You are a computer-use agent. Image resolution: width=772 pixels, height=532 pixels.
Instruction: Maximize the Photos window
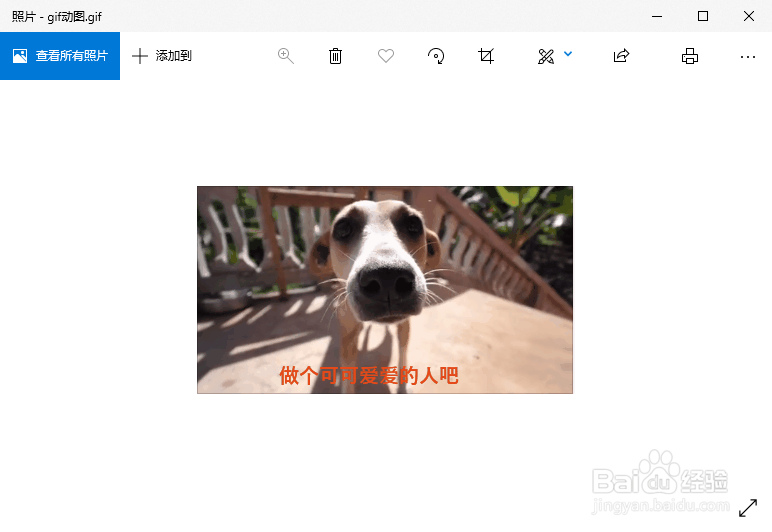pos(703,16)
